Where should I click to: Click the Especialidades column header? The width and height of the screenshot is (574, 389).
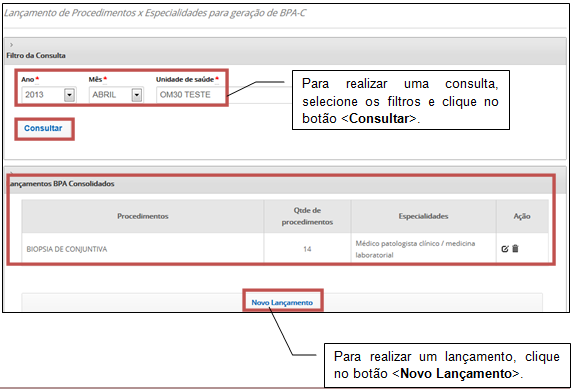[424, 216]
